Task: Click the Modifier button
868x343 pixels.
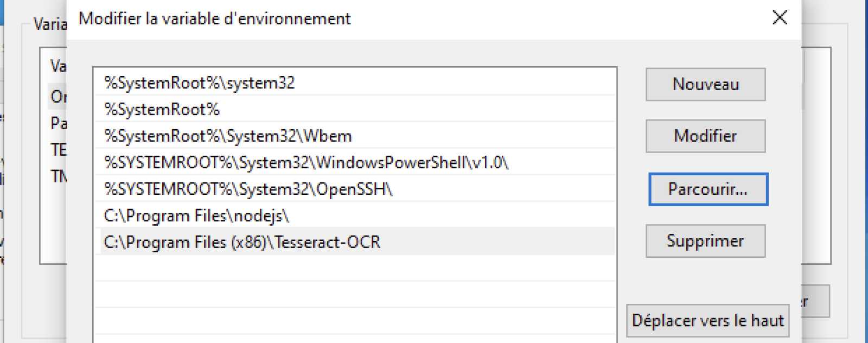Action: [705, 136]
